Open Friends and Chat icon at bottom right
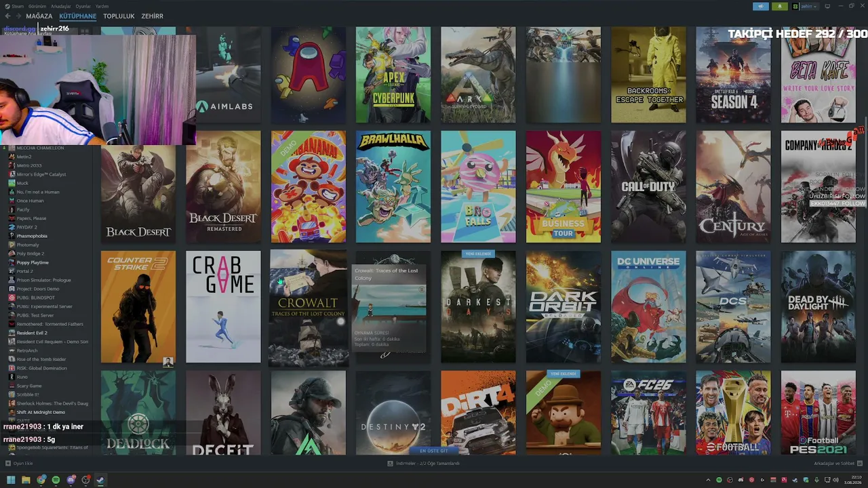Screen dimensions: 868x488 [x=859, y=464]
